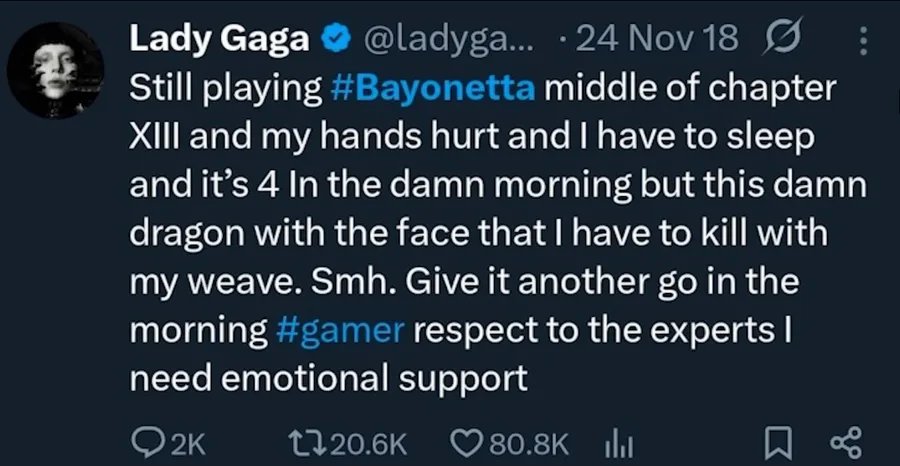Open the #Bayonetta hashtag

click(x=433, y=88)
